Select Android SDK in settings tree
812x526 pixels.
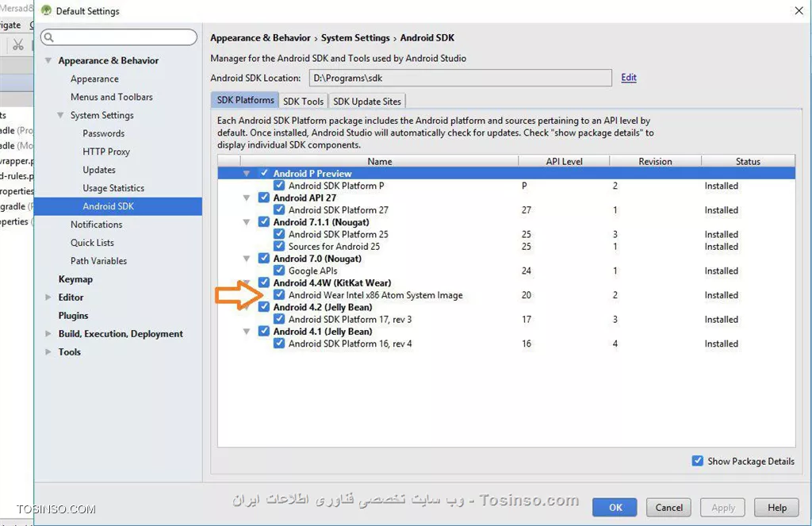point(118,206)
